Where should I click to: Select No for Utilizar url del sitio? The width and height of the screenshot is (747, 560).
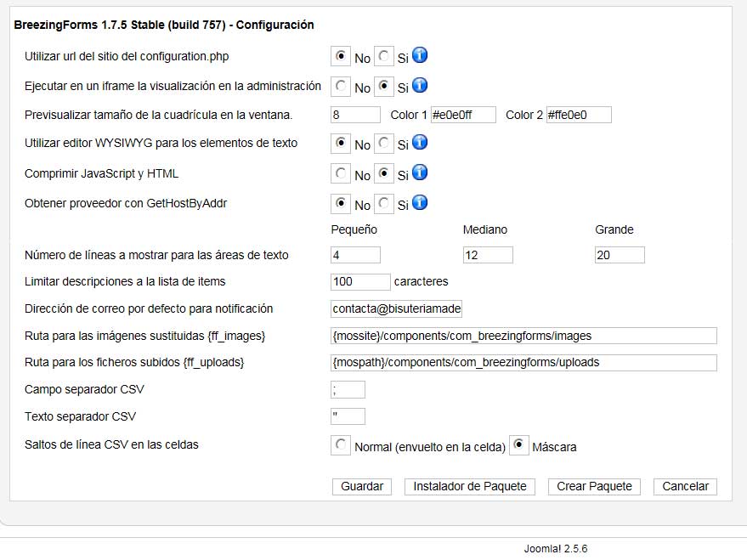pos(341,56)
